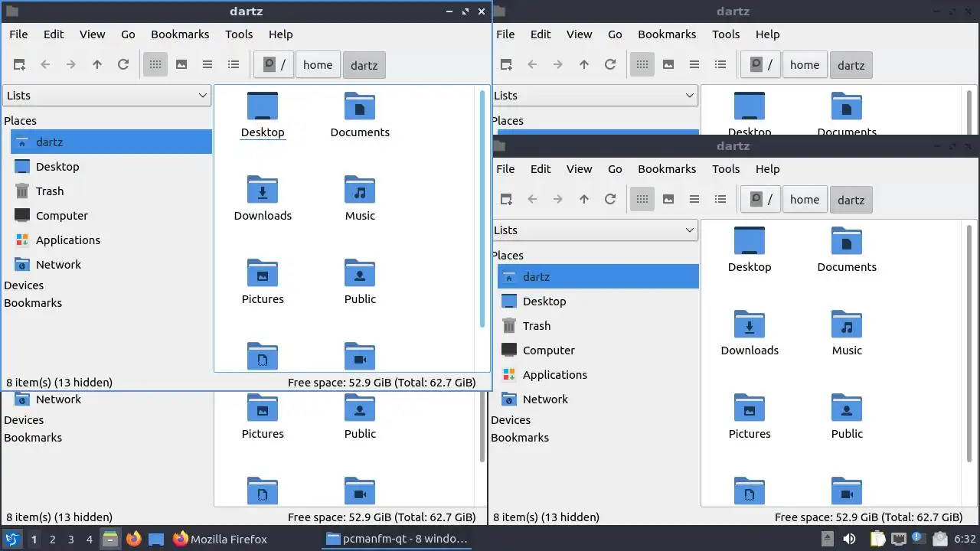
Task: Enable icon view in active top-left window
Action: (x=155, y=65)
